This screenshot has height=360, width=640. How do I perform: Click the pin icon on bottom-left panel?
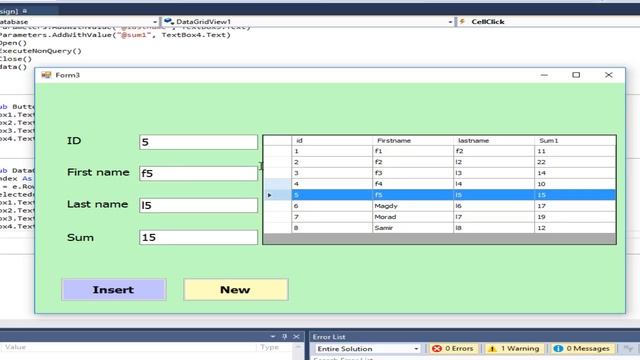pos(284,337)
